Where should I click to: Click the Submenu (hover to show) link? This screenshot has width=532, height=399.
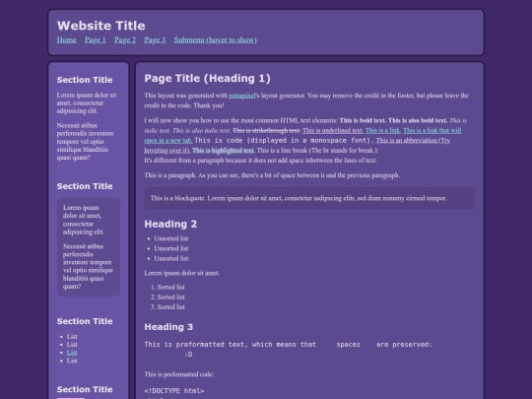pyautogui.click(x=216, y=39)
